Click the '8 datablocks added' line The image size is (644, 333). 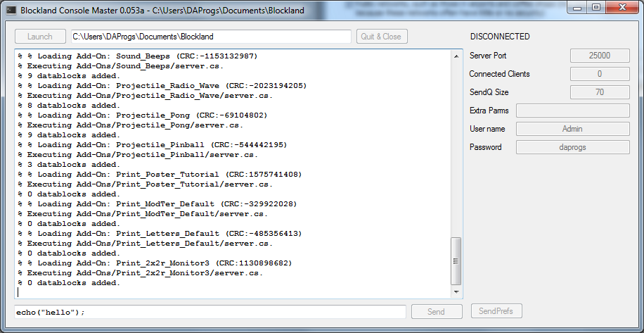click(69, 105)
